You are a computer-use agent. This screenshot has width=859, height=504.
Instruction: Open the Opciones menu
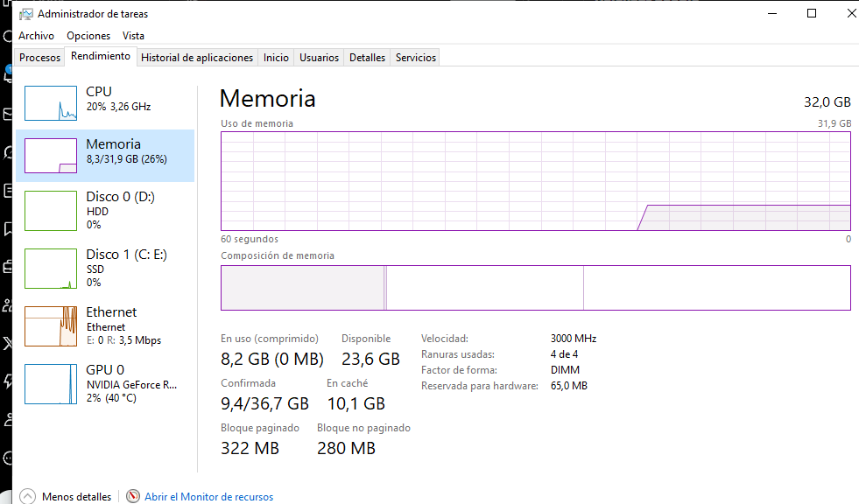88,36
